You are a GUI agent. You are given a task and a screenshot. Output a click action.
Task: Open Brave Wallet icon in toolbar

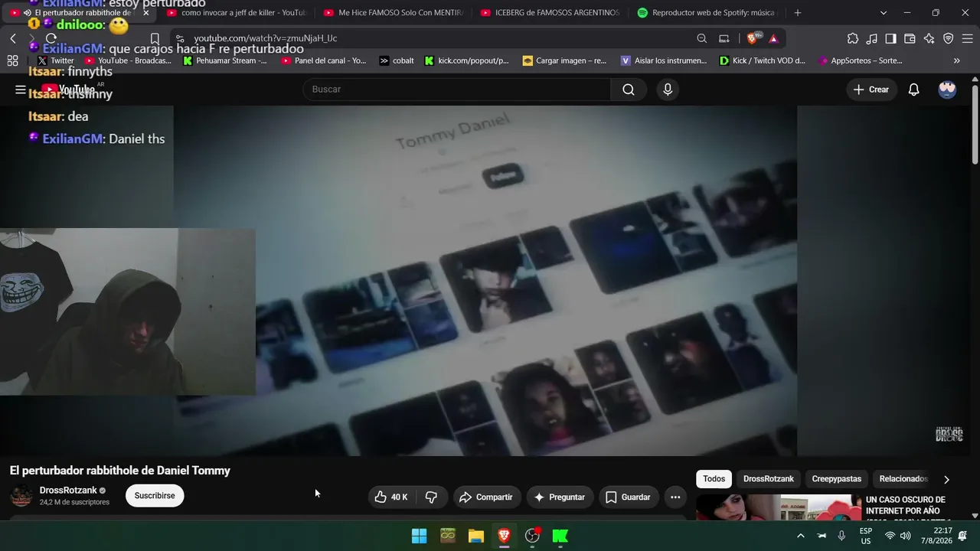(910, 38)
